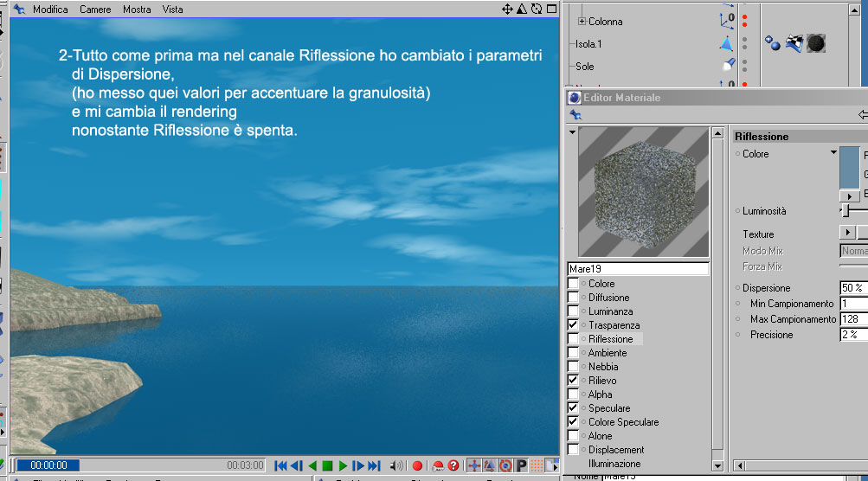Adjust the Luminosità slider handle
The height and width of the screenshot is (481, 868).
click(x=845, y=210)
